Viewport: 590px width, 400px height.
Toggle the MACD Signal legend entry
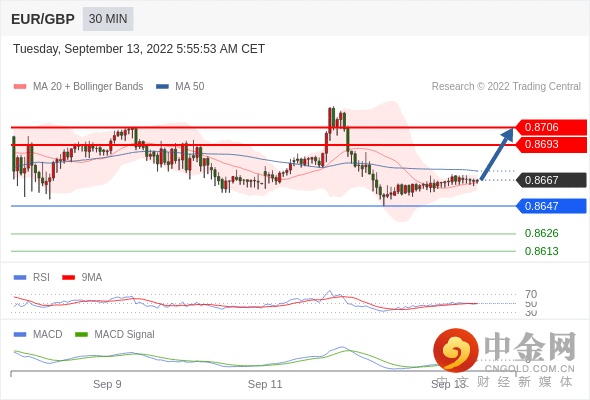click(115, 335)
